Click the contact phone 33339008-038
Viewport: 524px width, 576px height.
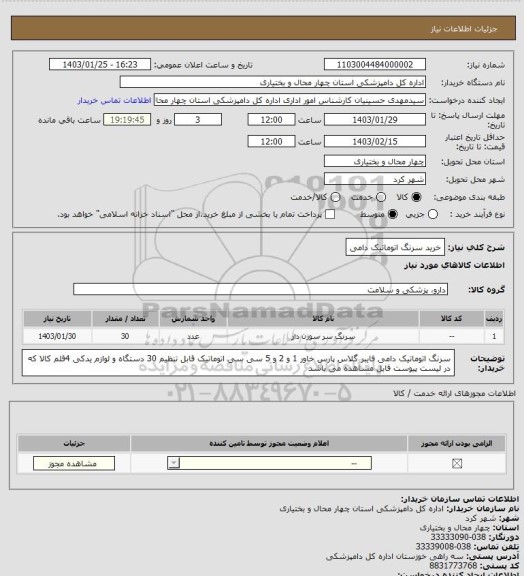click(444, 547)
